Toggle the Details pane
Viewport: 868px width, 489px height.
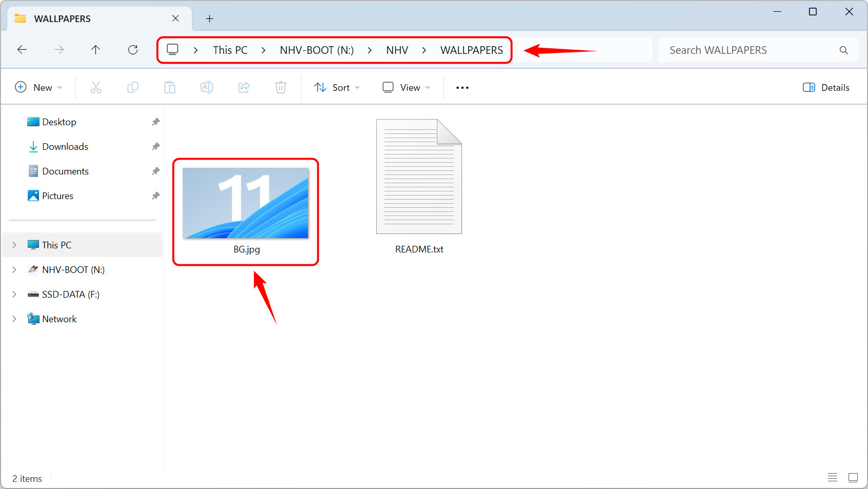826,88
